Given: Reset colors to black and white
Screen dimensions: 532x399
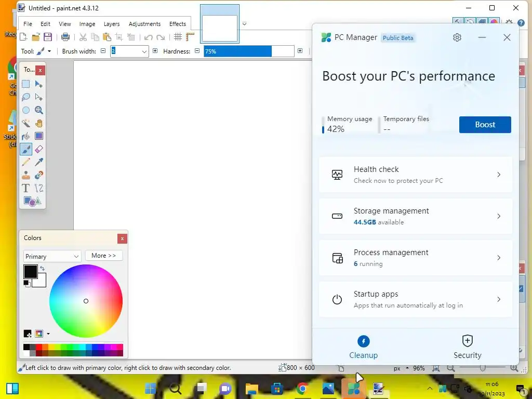Looking at the screenshot, I should 27,284.
